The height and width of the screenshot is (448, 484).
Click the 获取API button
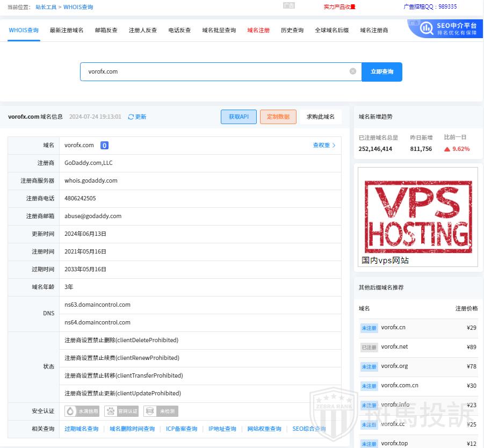point(239,117)
